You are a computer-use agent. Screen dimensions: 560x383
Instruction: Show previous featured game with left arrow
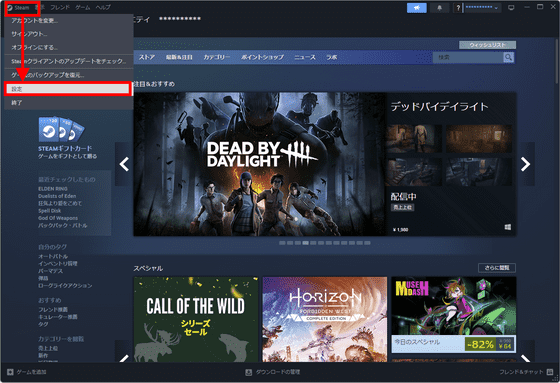124,164
